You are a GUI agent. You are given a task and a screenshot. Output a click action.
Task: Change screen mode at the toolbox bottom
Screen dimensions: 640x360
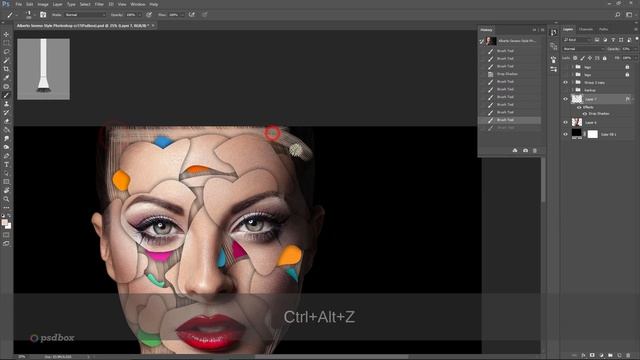[x=6, y=243]
